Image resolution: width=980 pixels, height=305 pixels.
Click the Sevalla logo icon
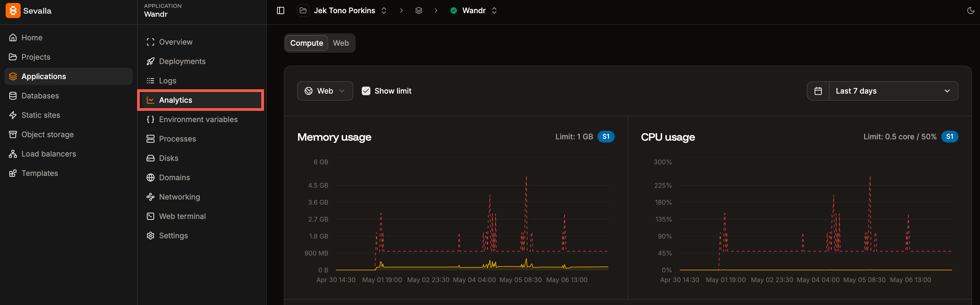point(13,11)
